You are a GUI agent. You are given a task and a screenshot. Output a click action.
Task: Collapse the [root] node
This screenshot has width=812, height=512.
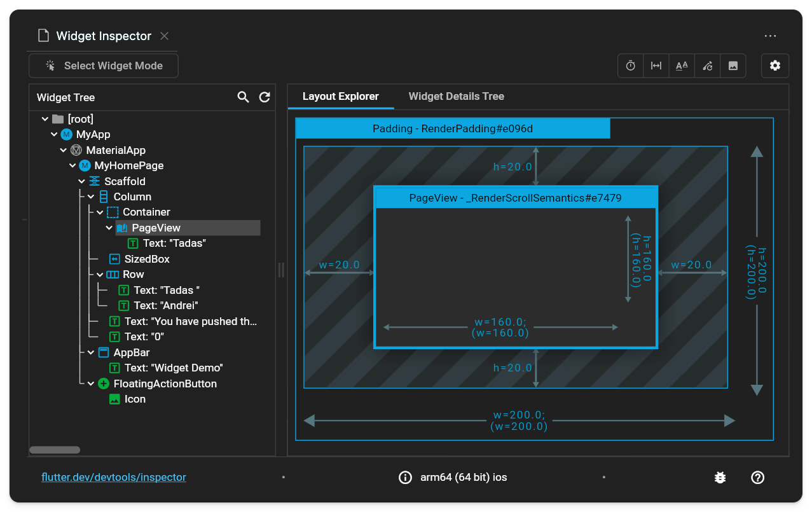(x=45, y=119)
